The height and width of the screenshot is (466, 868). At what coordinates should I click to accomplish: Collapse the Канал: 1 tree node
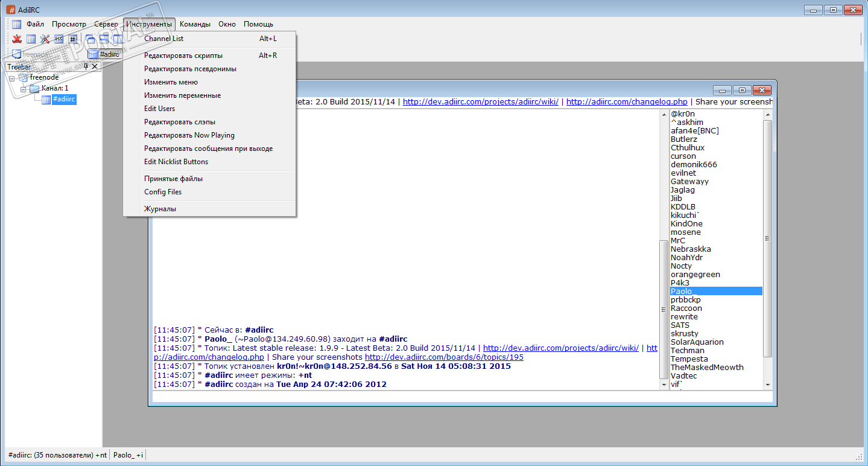[x=23, y=89]
